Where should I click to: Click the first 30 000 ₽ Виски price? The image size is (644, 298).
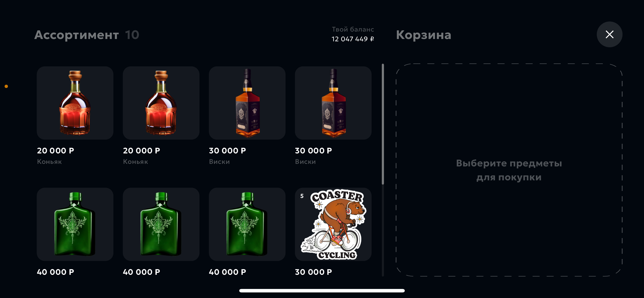227,151
